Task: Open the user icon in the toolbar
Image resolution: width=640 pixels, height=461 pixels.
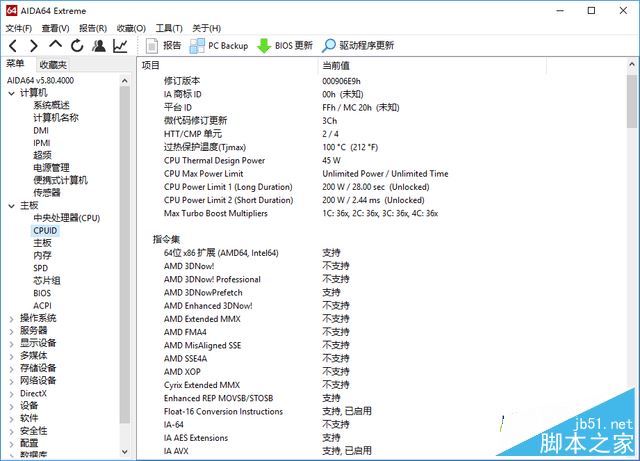Action: (x=99, y=45)
